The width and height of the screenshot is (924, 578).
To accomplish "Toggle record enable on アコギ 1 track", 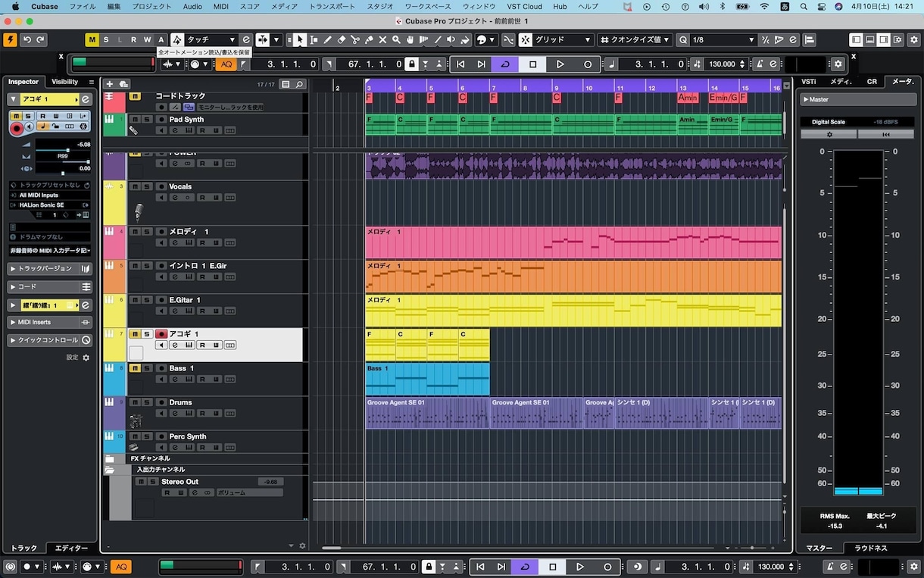I will click(161, 334).
